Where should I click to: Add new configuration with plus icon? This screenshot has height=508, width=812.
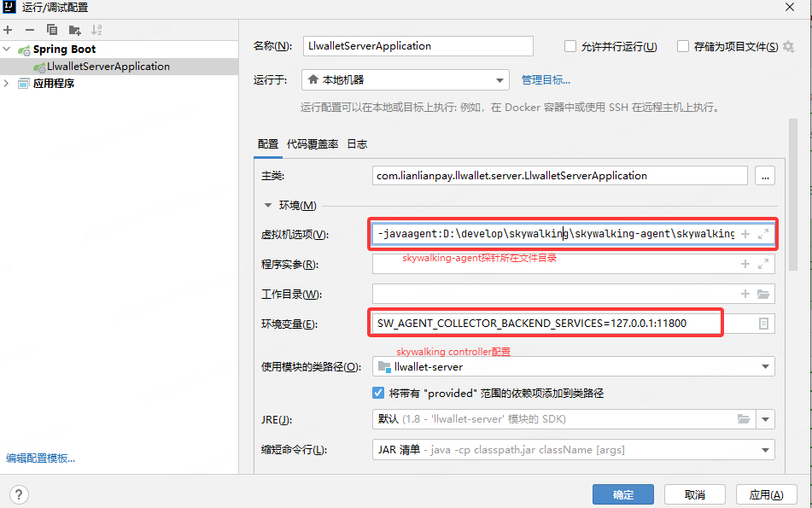pyautogui.click(x=8, y=30)
